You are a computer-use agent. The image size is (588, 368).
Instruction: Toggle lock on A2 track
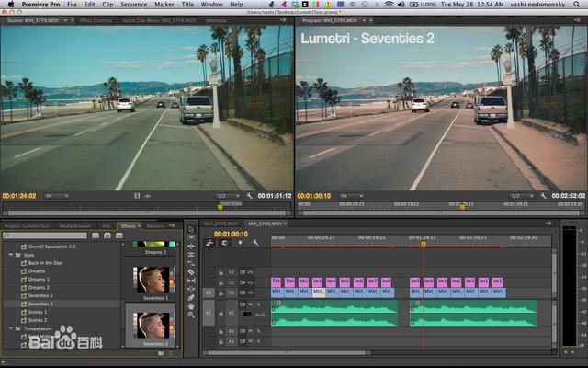[x=220, y=331]
